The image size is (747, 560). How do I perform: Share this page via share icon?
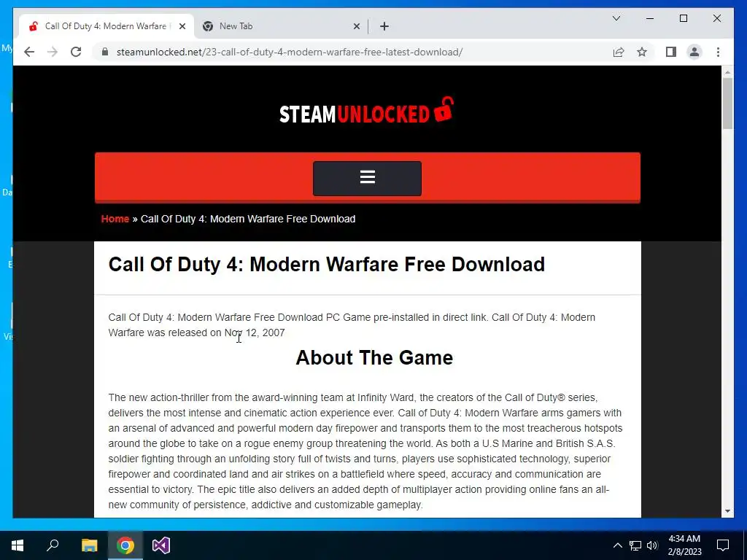tap(619, 52)
